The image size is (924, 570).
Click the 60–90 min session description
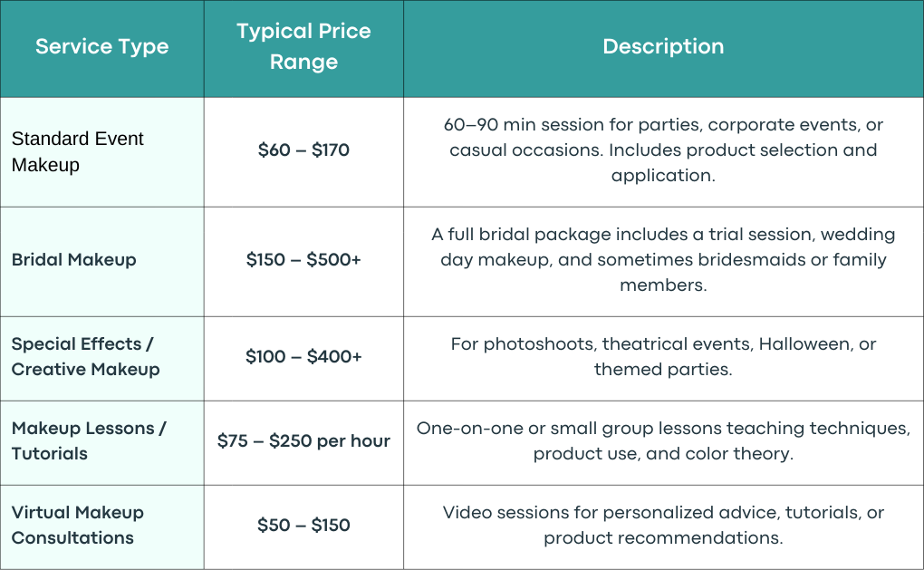point(663,150)
